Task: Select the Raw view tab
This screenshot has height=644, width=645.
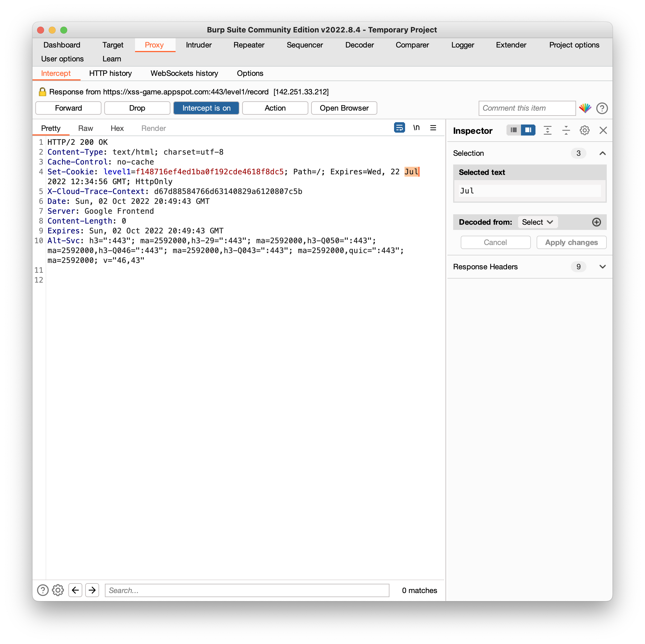Action: (85, 129)
